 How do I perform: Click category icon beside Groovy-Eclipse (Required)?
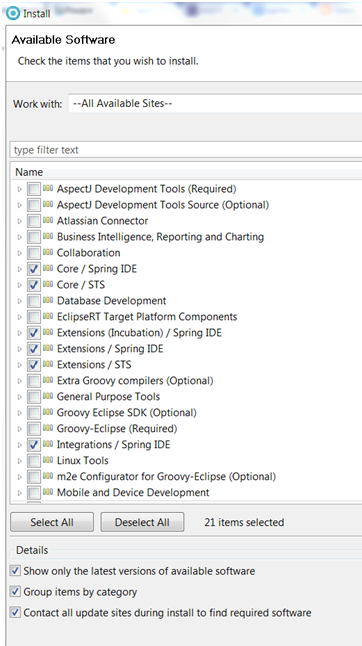tap(48, 428)
